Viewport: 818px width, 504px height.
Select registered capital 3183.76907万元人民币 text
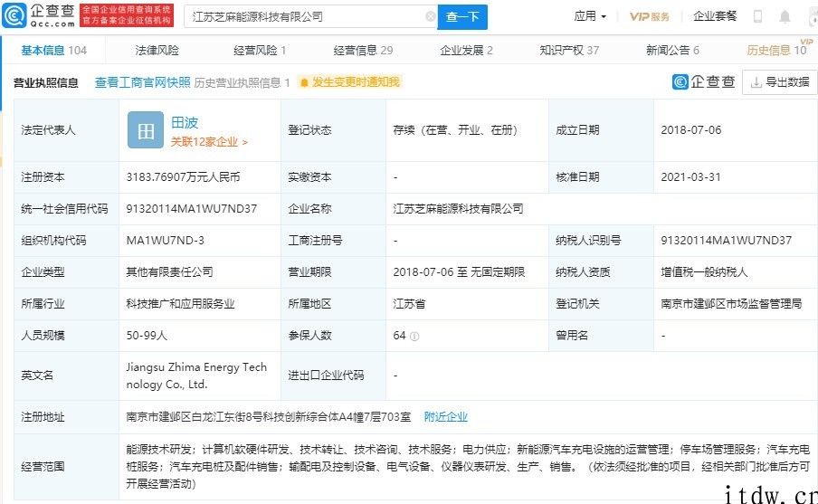pos(183,177)
